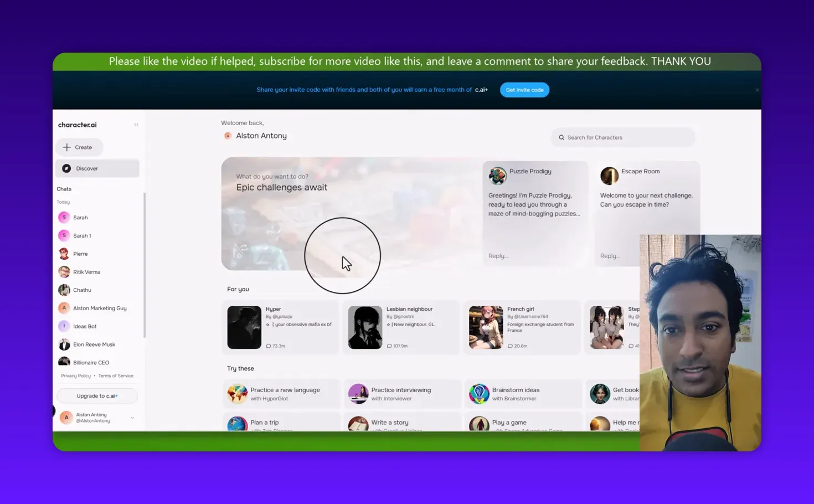Viewport: 814px width, 504px height.
Task: Open the Interviewer icon under Practice interviewing
Action: 358,393
